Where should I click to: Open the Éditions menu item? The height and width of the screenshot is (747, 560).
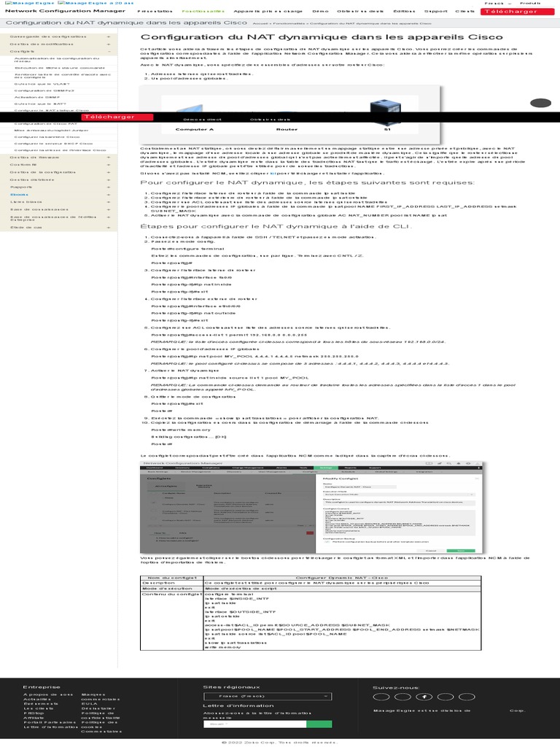click(x=404, y=11)
